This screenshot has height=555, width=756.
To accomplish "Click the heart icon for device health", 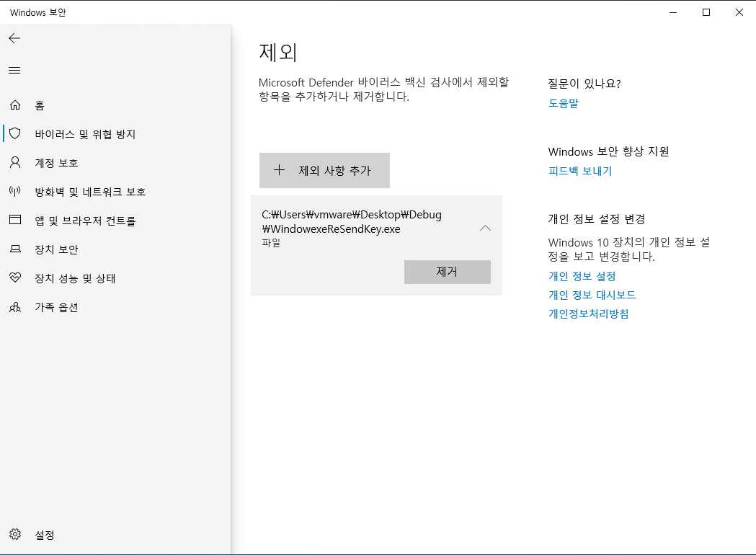I will point(15,277).
